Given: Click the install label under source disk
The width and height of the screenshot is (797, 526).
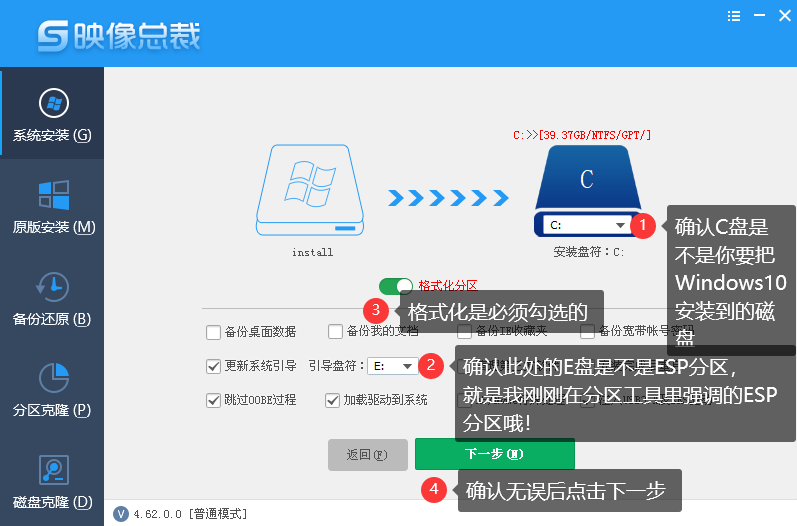Looking at the screenshot, I should point(313,252).
